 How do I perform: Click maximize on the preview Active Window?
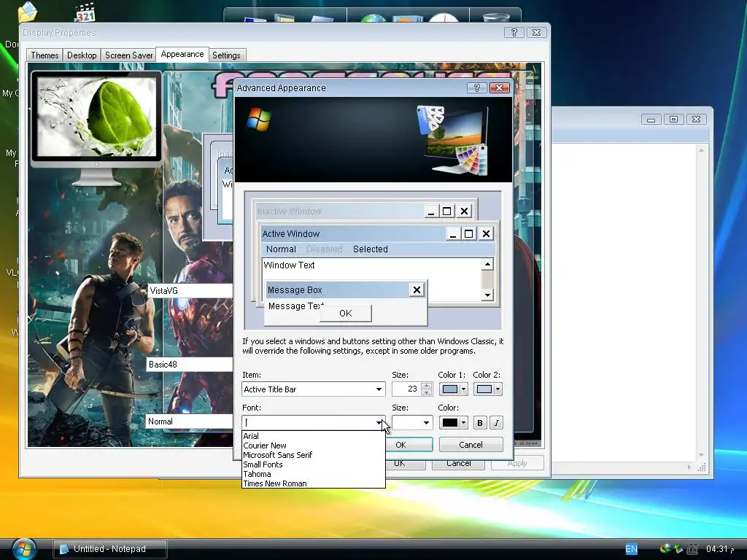469,234
